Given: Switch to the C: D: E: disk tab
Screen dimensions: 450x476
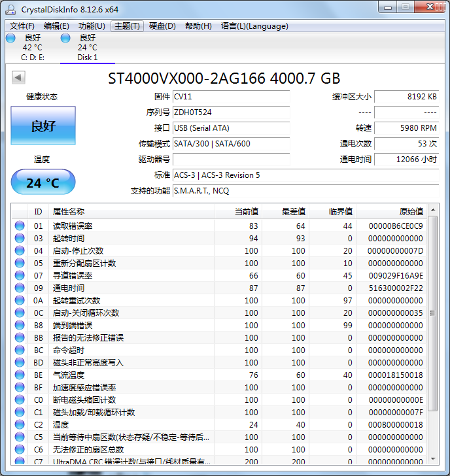Looking at the screenshot, I should click(33, 48).
